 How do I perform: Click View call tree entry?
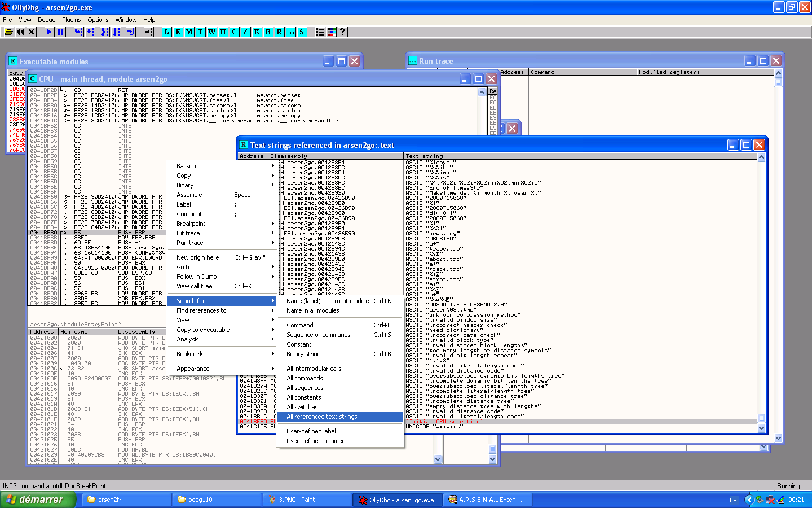[x=221, y=286]
